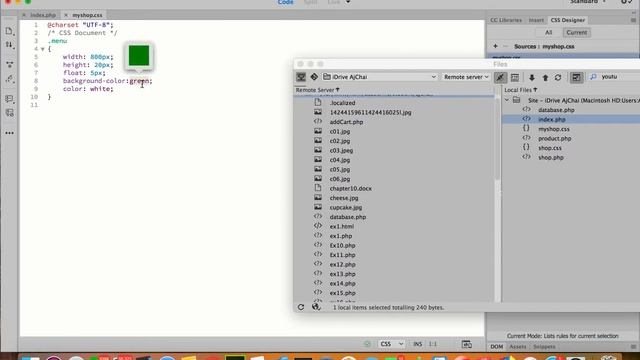The image size is (640, 360).
Task: Sort by Local Files column header
Action: pos(520,90)
